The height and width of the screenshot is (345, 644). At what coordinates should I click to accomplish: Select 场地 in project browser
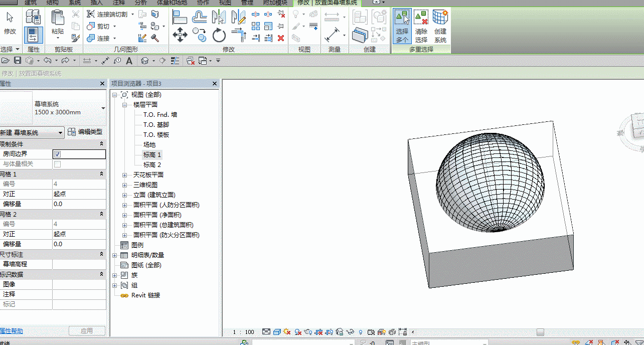pos(149,145)
